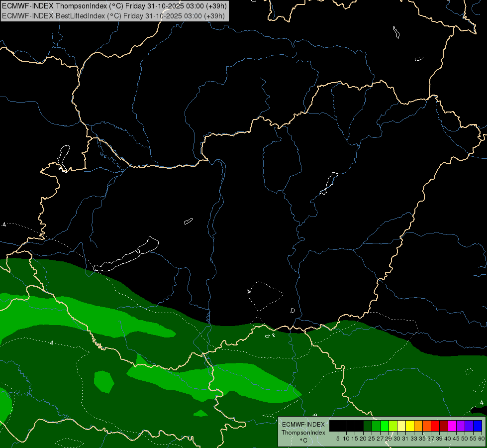487x448 pixels.
Task: Click the '30' tick label in legend
Action: (397, 439)
